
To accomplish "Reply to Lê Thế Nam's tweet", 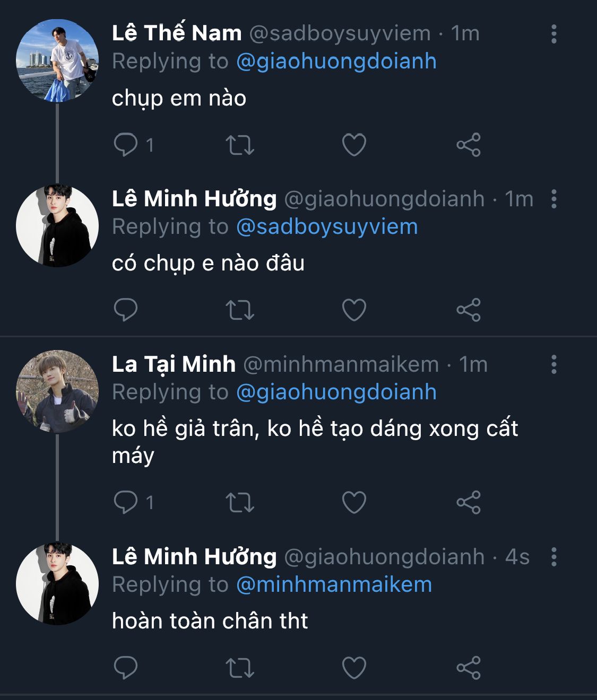I will point(126,145).
